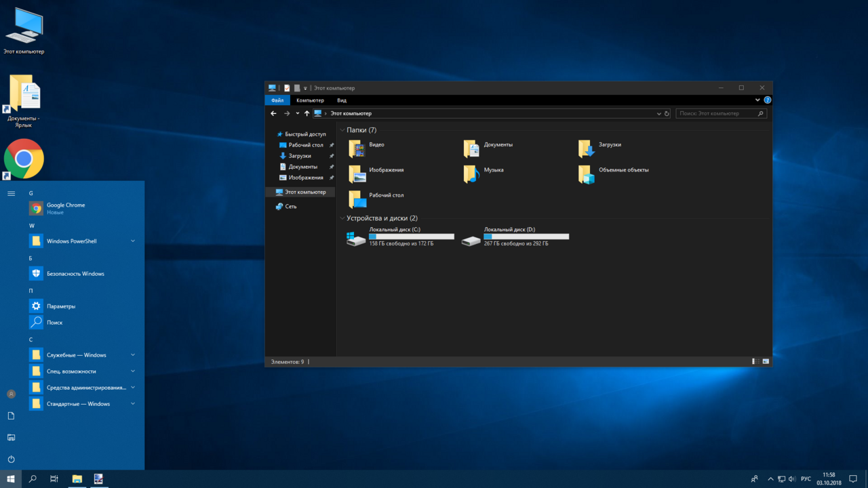Switch to large icons view in status bar

(x=766, y=362)
